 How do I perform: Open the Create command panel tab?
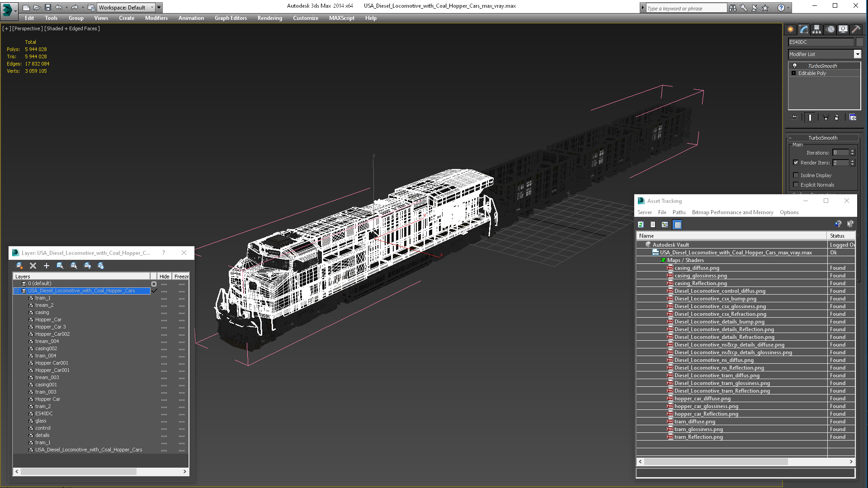tap(791, 29)
